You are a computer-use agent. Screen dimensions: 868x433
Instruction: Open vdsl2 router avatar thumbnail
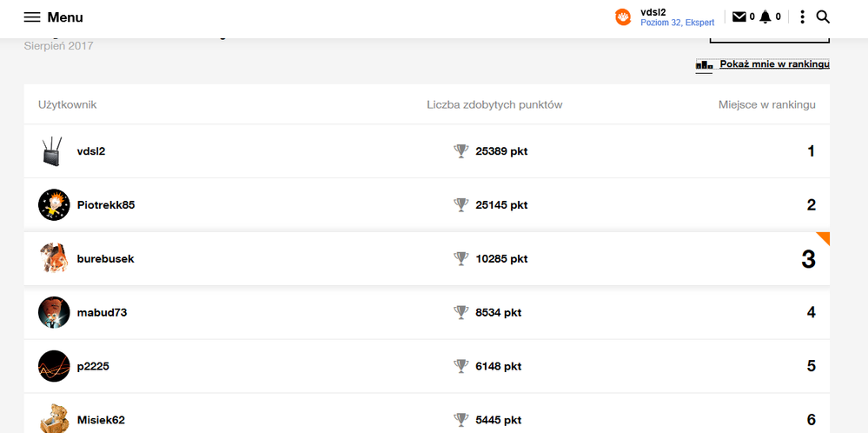[53, 151]
